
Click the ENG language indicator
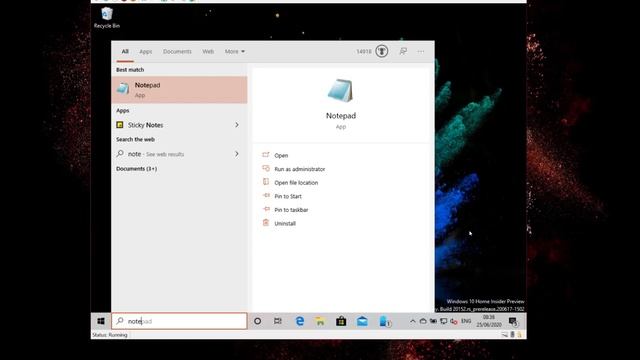click(466, 322)
